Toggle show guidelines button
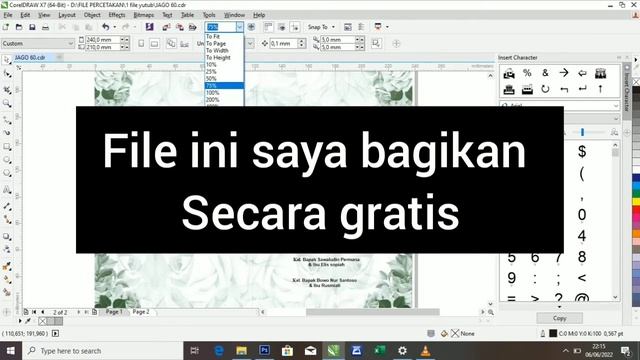Image resolution: width=640 pixels, height=360 pixels. 295,27
